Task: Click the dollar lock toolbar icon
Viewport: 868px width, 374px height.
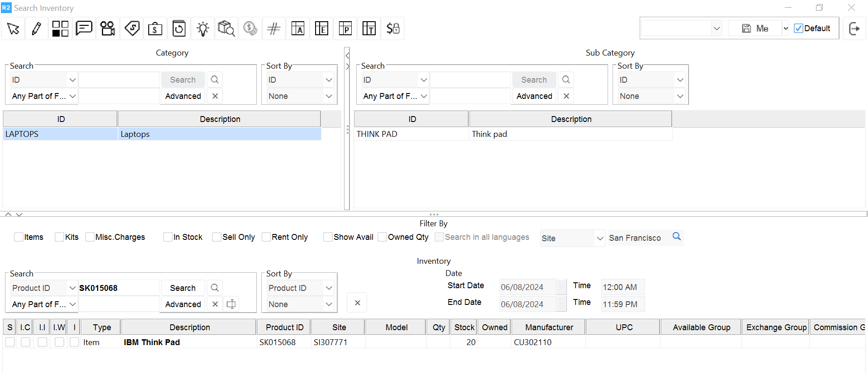Action: coord(392,29)
